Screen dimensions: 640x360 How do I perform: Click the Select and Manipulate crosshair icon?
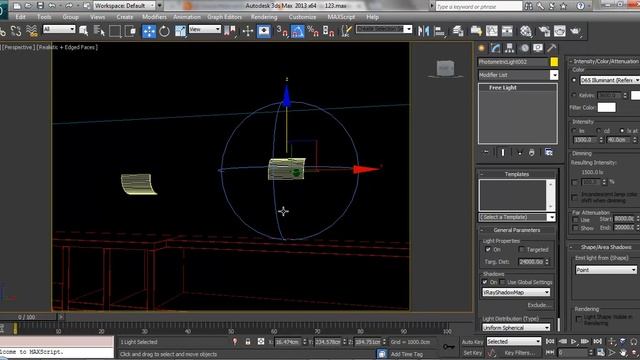(x=248, y=31)
